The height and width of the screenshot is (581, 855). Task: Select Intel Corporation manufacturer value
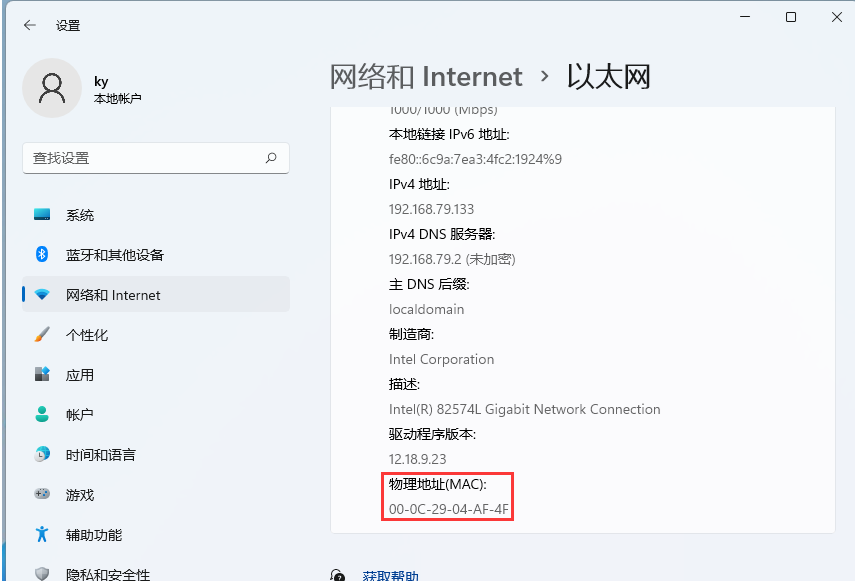[441, 359]
